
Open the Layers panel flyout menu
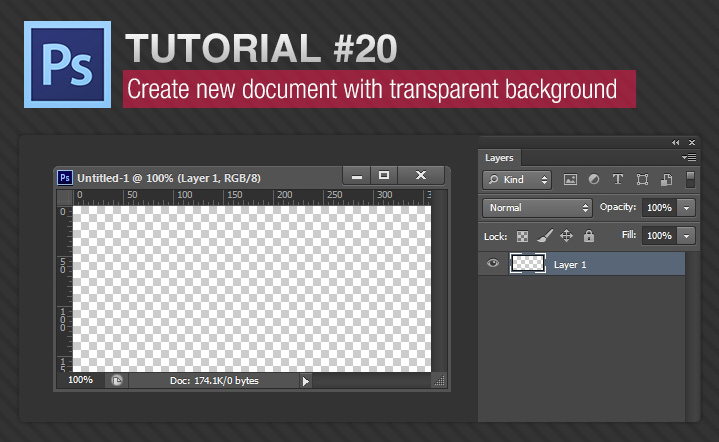[x=688, y=158]
